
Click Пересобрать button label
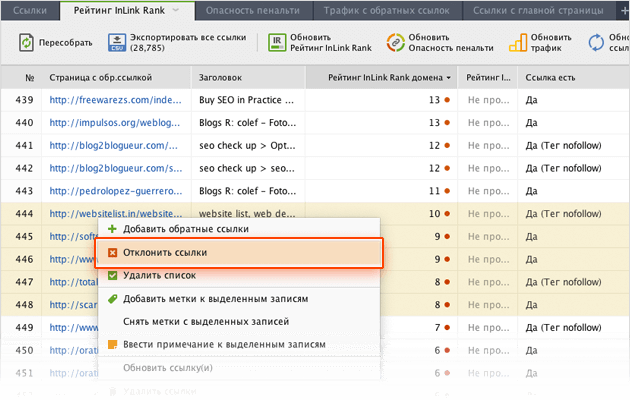tap(65, 43)
